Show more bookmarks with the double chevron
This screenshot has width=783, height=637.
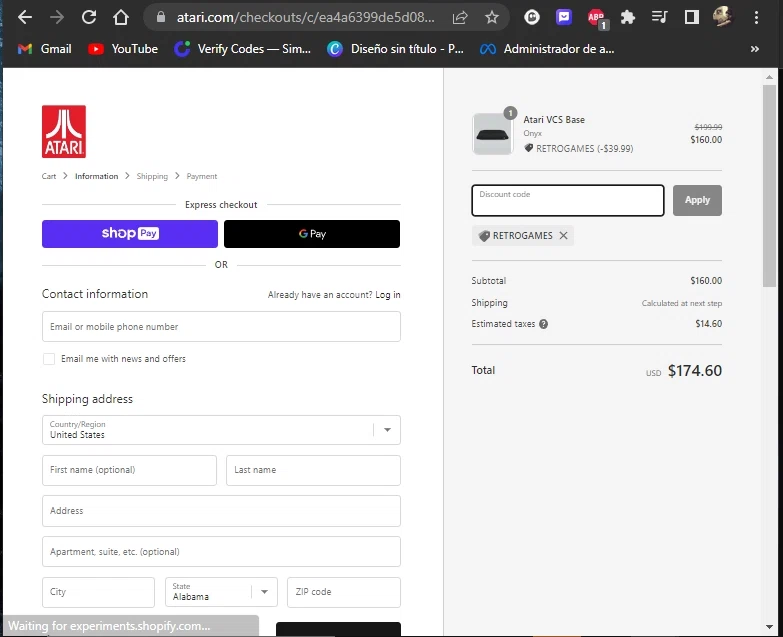[x=755, y=49]
